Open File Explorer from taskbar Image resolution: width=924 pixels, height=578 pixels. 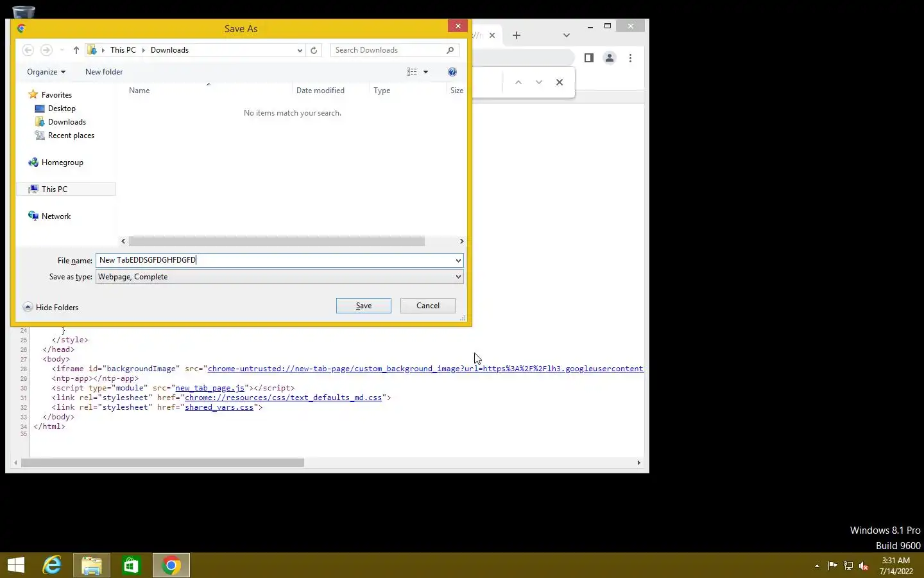pos(92,565)
